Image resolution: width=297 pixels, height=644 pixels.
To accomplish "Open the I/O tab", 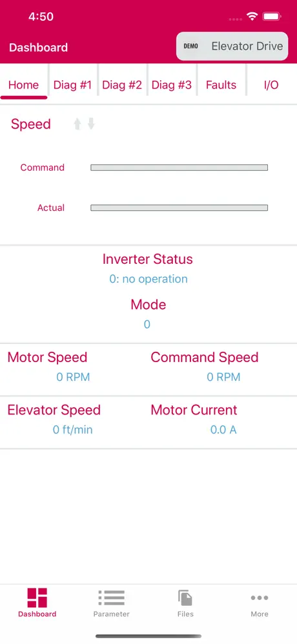I will click(x=271, y=85).
